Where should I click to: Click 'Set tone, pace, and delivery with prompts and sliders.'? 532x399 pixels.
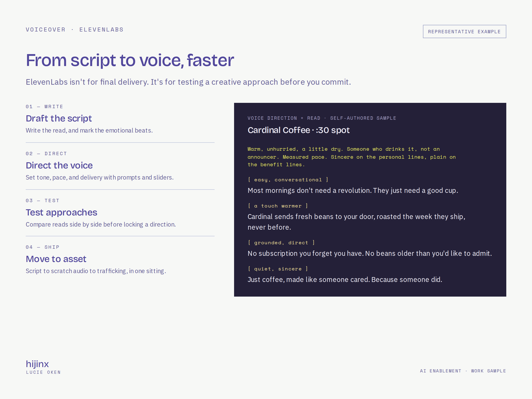pos(100,177)
